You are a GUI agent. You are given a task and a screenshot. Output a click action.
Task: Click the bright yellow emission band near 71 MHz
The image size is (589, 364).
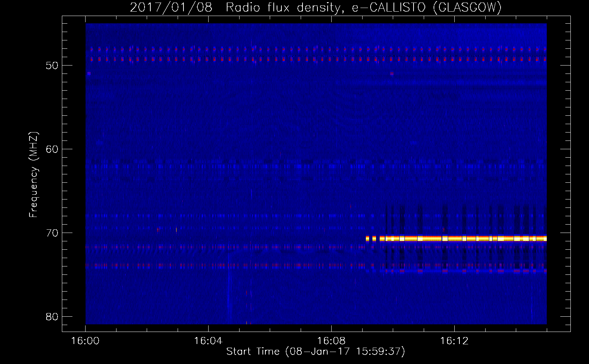click(456, 239)
